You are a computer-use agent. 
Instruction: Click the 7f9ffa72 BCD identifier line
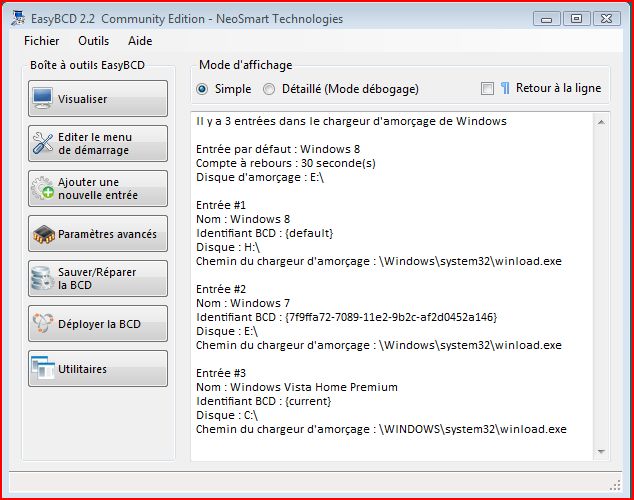tap(347, 317)
